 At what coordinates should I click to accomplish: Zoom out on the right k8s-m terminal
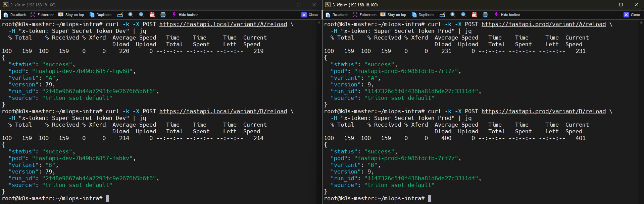(464, 15)
